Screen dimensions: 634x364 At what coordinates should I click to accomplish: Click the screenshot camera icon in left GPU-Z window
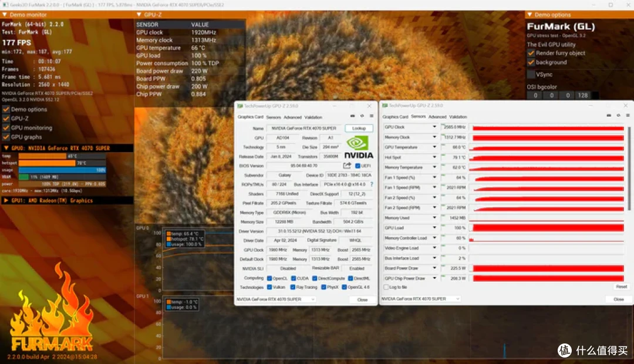click(x=353, y=116)
